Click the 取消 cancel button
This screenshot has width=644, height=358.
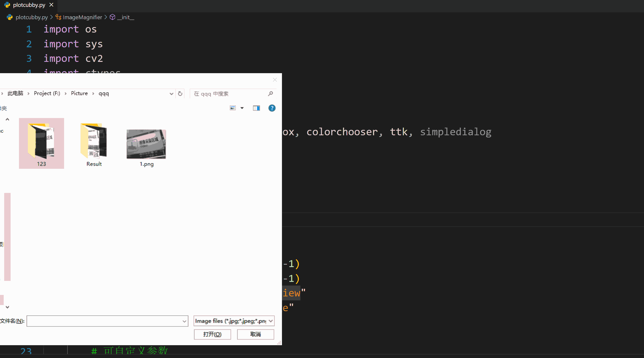(x=256, y=334)
